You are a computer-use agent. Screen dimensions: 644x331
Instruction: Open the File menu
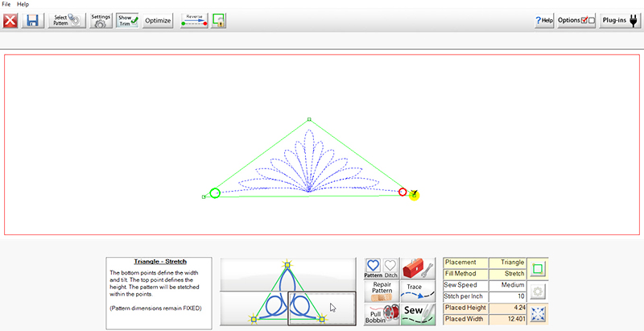click(6, 5)
